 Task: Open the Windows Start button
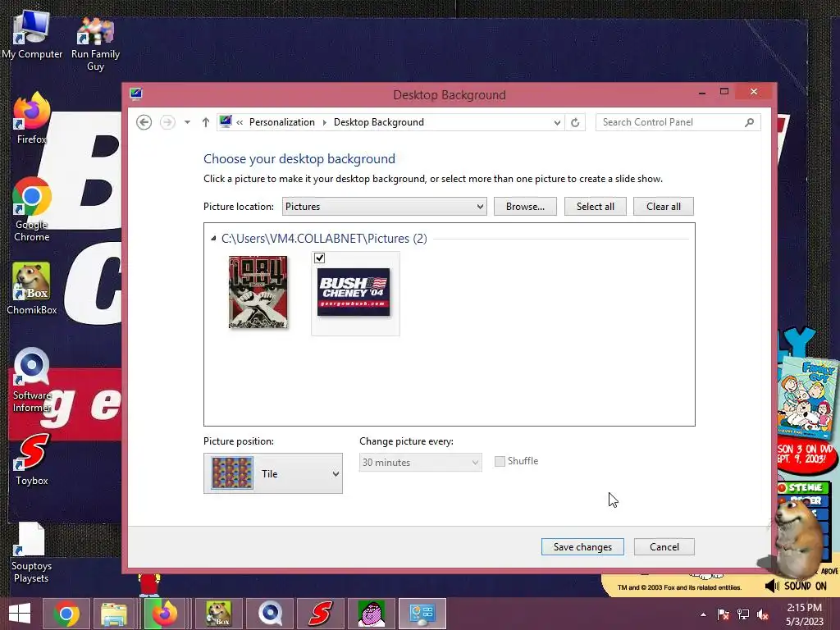20,614
